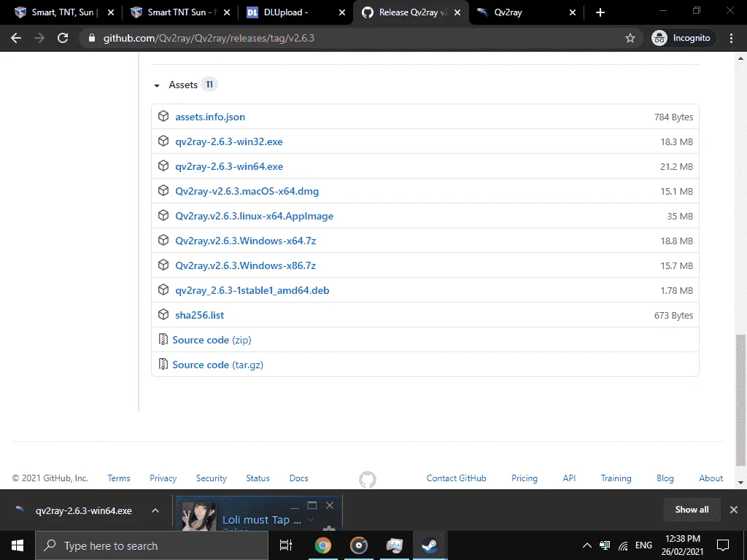
Task: Download qv2ray-2.6.3-win64.exe from assets list
Action: pyautogui.click(x=229, y=166)
